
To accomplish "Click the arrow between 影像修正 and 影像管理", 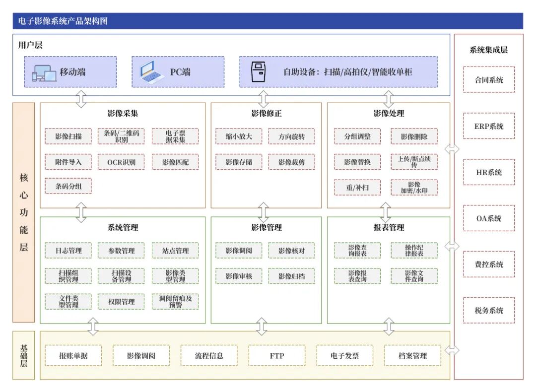I will (264, 212).
